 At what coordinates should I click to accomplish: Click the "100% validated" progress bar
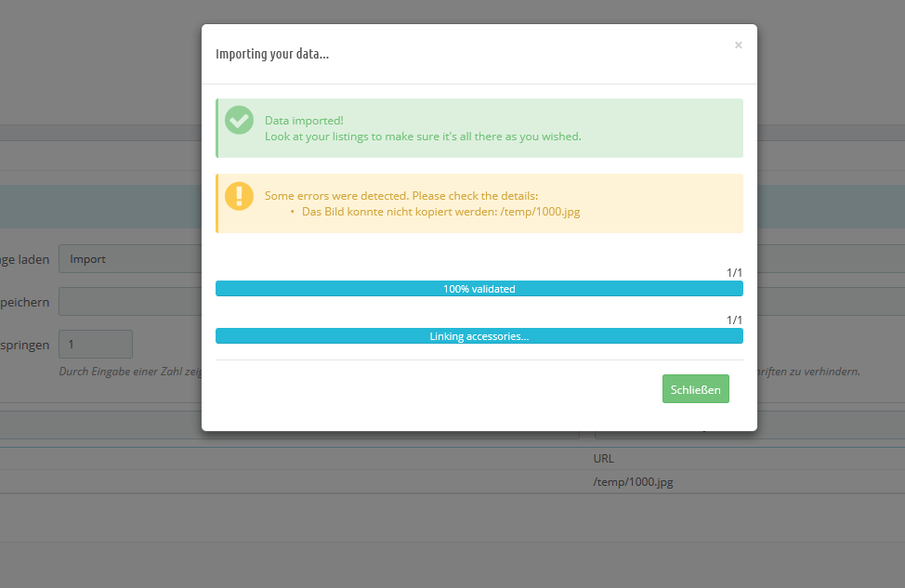click(479, 289)
